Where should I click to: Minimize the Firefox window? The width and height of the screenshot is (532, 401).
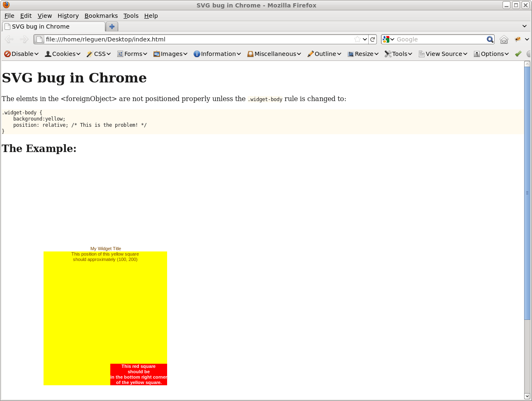(x=506, y=5)
